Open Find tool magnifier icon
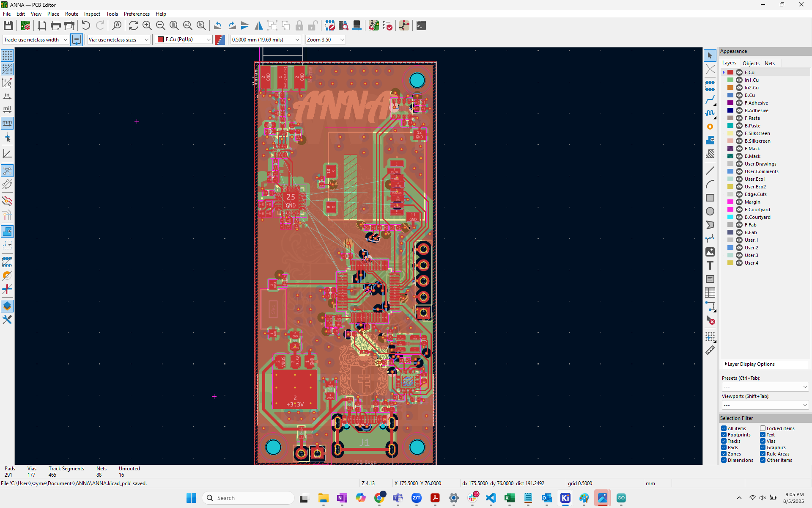This screenshot has height=508, width=812. [x=117, y=26]
